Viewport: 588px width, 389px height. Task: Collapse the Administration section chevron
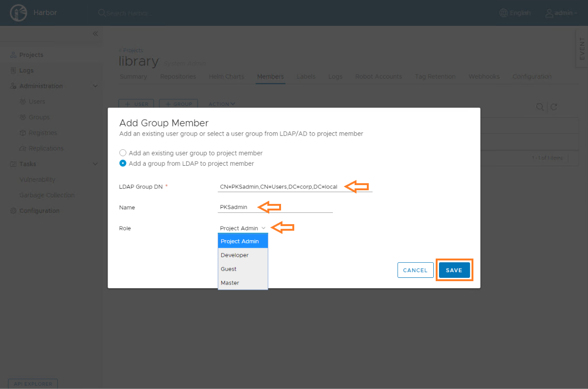95,86
